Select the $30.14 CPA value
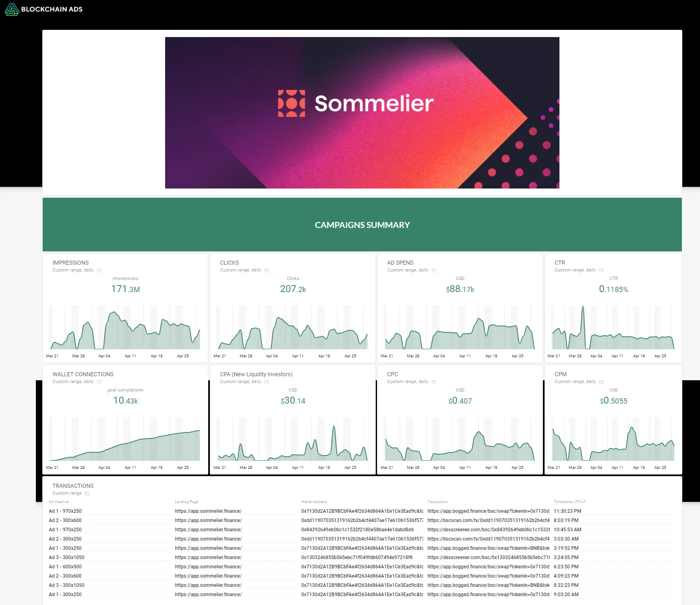This screenshot has width=700, height=605. [293, 400]
